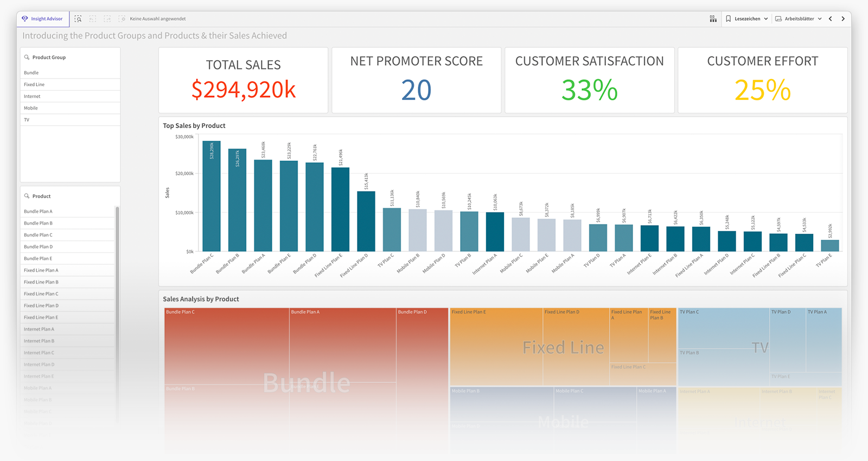Expand the Arbeitsblätter dropdown

coord(799,19)
